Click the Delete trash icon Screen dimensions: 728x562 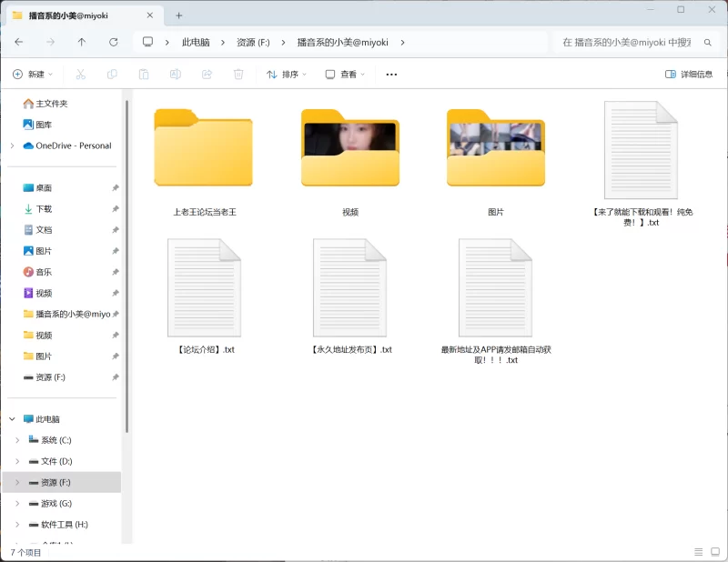point(238,75)
